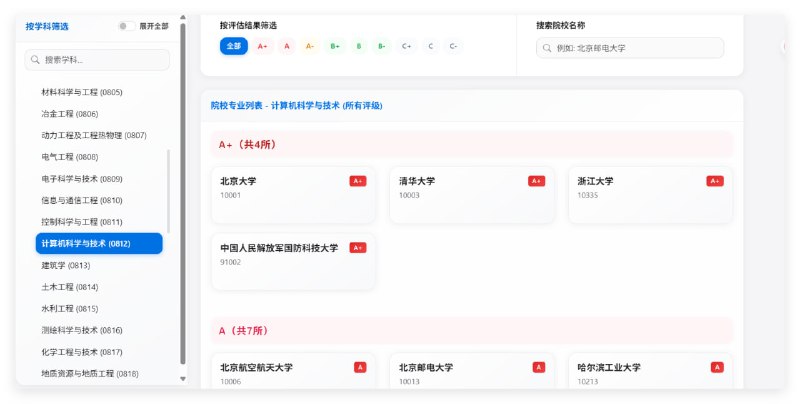Click the 按学科筛选 sidebar title

[47, 26]
